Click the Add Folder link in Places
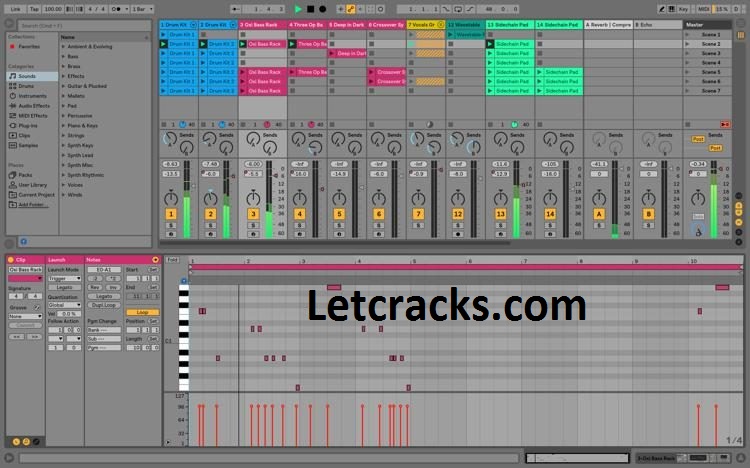The height and width of the screenshot is (468, 750). coord(31,205)
